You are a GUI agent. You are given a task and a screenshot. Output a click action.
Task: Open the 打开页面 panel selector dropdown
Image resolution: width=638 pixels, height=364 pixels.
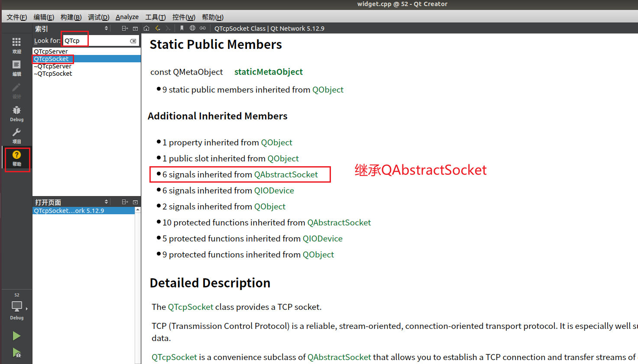coord(106,202)
